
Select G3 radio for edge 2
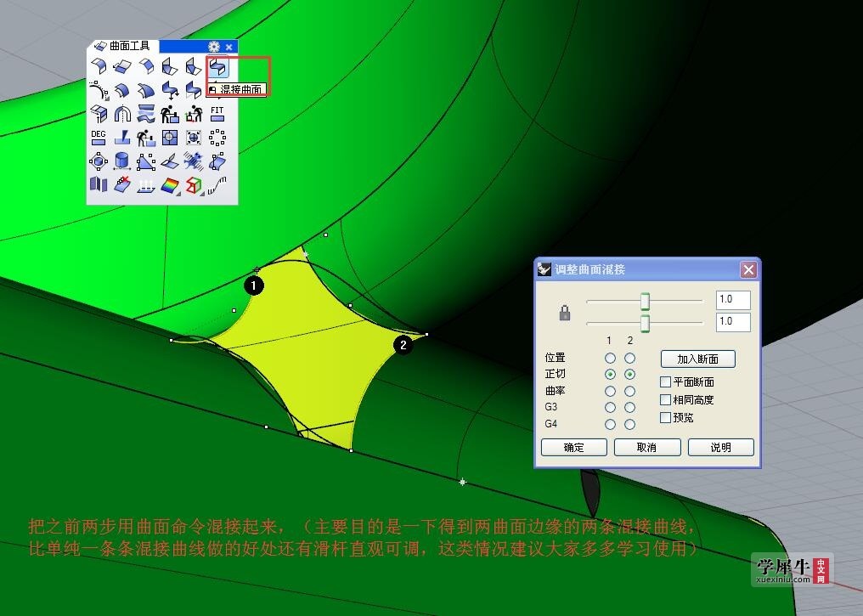(x=629, y=407)
